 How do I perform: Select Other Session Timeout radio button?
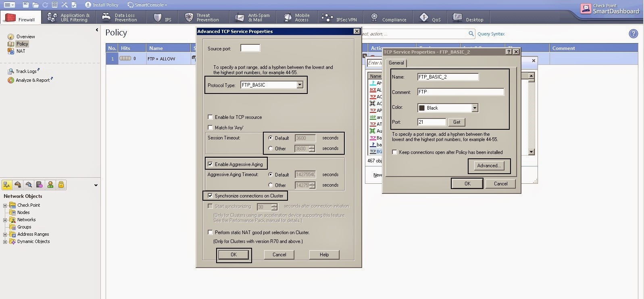[x=271, y=148]
